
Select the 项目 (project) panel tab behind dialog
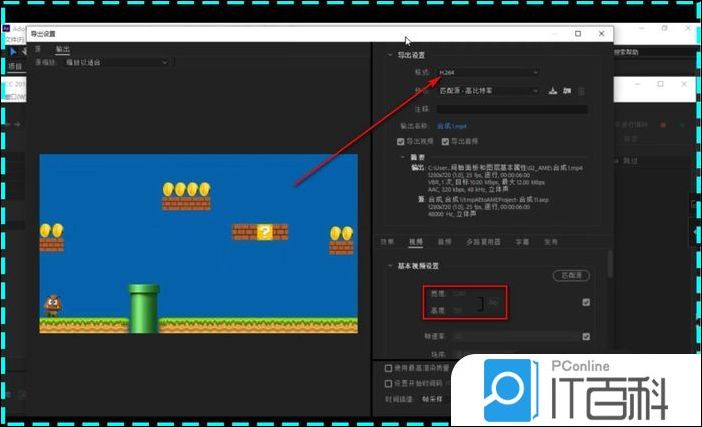(x=15, y=66)
